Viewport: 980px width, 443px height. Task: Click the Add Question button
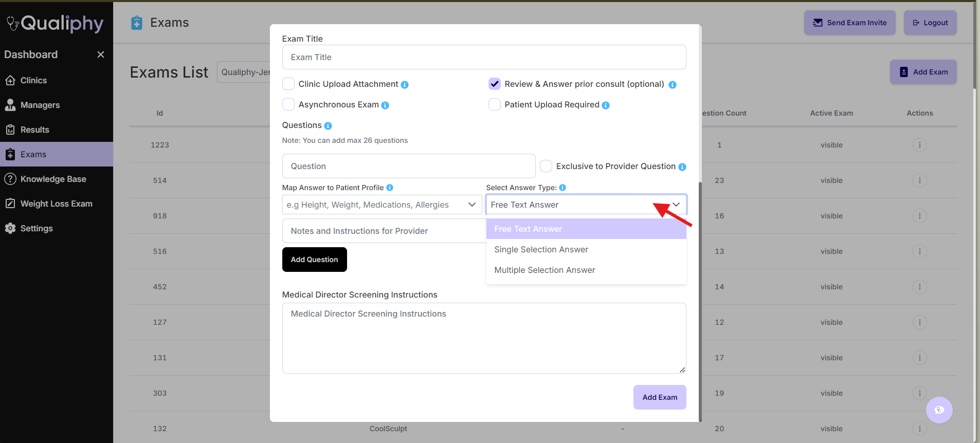pyautogui.click(x=314, y=260)
